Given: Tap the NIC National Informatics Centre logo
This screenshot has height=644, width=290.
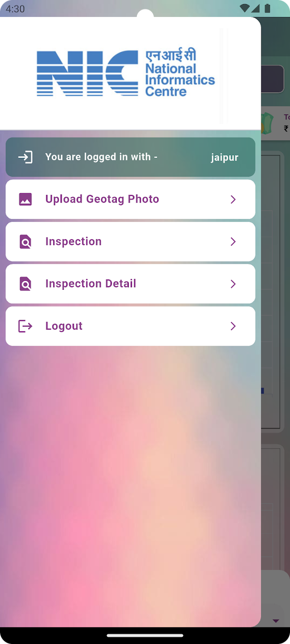Looking at the screenshot, I should 126,73.
